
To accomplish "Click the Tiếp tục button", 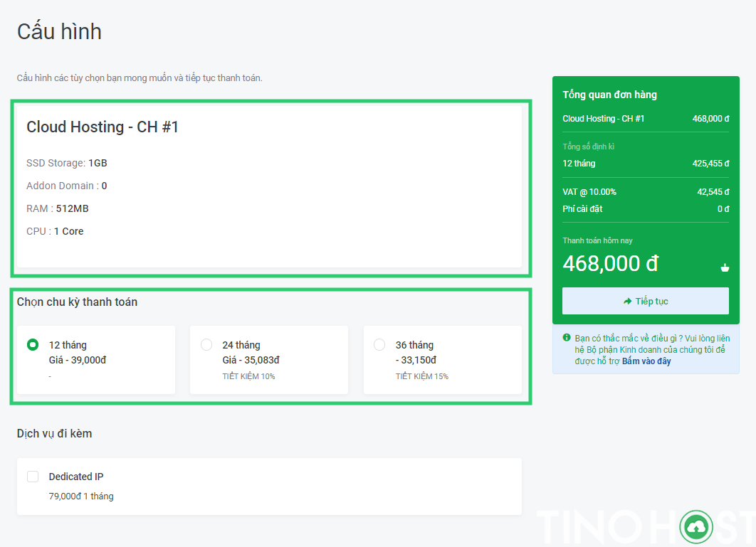I will coord(646,301).
